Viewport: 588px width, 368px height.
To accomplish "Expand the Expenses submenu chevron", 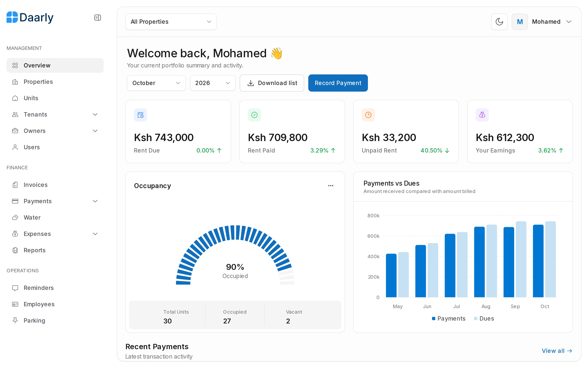I will tap(95, 234).
